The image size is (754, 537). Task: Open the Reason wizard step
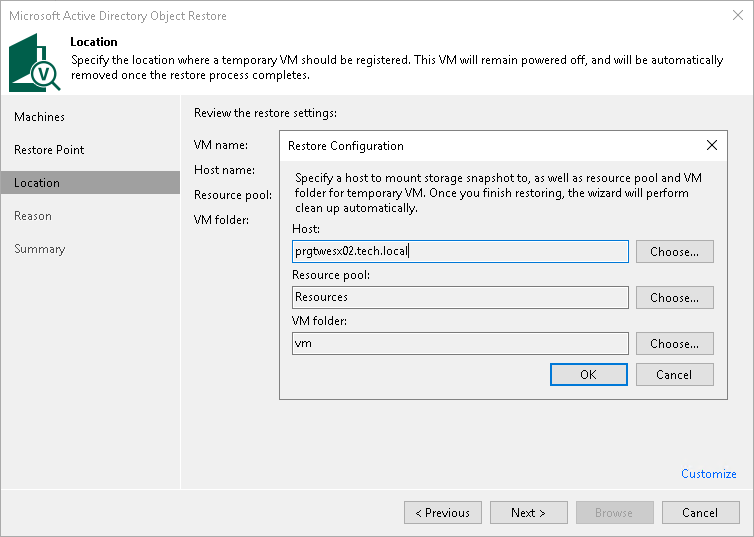33,216
